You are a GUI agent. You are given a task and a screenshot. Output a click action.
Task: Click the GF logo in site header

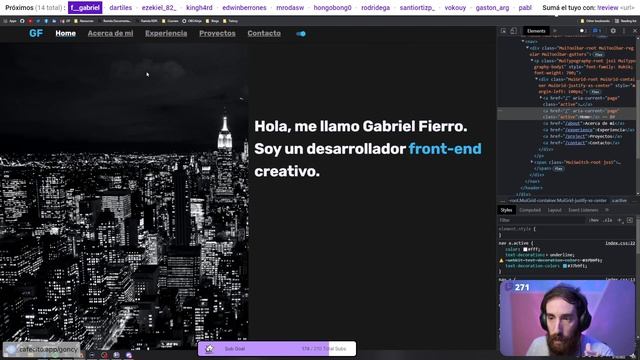pyautogui.click(x=36, y=33)
